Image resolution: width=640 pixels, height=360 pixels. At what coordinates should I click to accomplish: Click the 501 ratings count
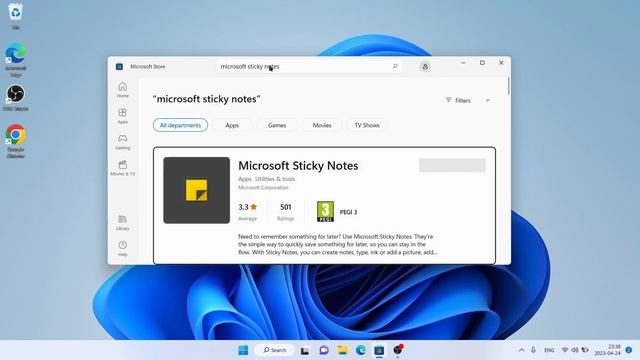[x=286, y=207]
